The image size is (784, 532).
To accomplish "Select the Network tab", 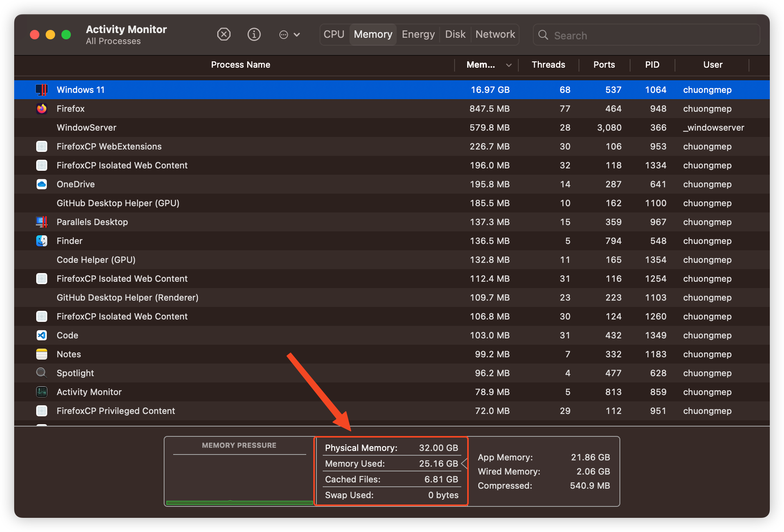I will point(495,35).
